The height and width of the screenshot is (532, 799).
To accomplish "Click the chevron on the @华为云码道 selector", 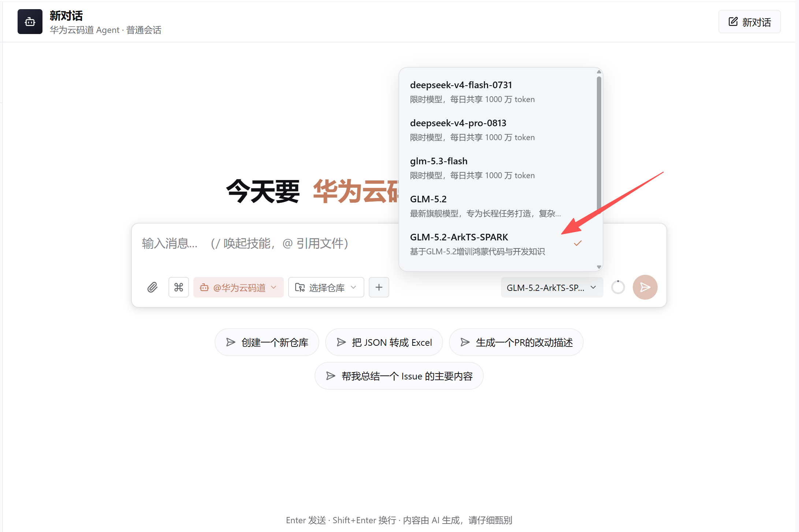I will coord(274,287).
